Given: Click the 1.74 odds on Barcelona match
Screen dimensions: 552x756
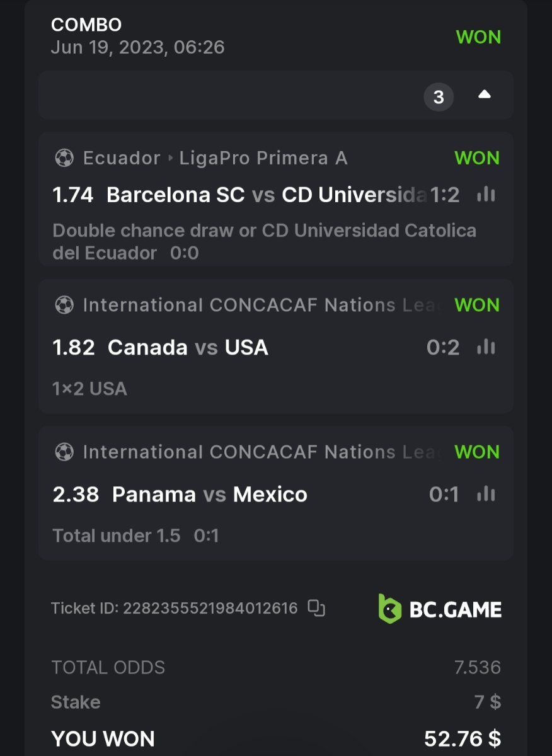Looking at the screenshot, I should tap(73, 195).
